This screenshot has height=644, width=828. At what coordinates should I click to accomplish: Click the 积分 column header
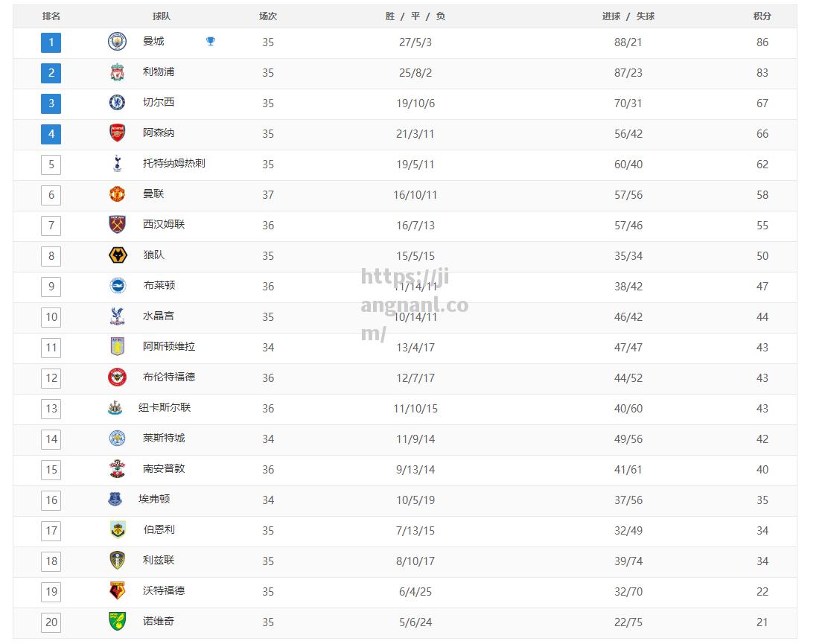(x=762, y=16)
